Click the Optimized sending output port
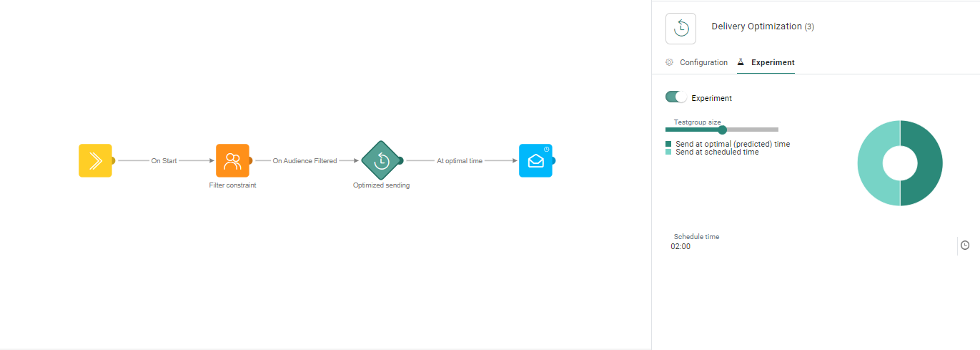980x350 pixels. 401,161
